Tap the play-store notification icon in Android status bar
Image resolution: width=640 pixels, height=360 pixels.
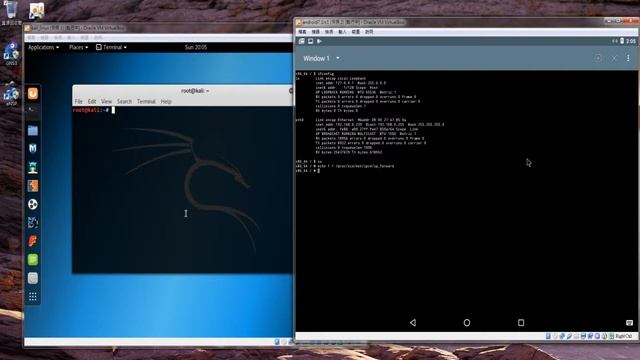[319, 41]
